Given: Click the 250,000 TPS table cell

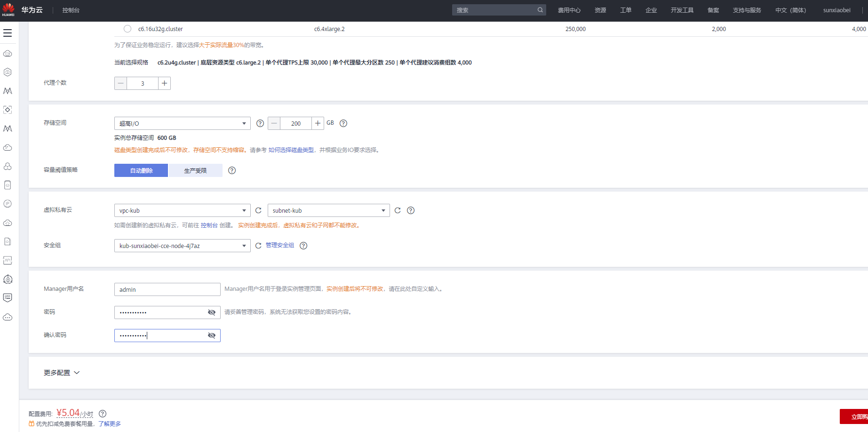Looking at the screenshot, I should 575,29.
